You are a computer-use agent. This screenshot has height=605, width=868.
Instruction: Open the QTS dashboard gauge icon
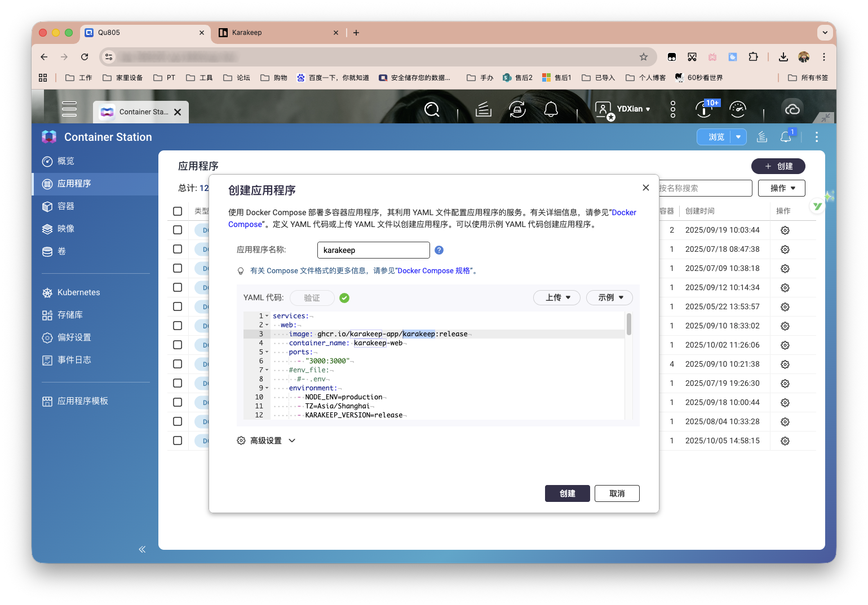(737, 109)
